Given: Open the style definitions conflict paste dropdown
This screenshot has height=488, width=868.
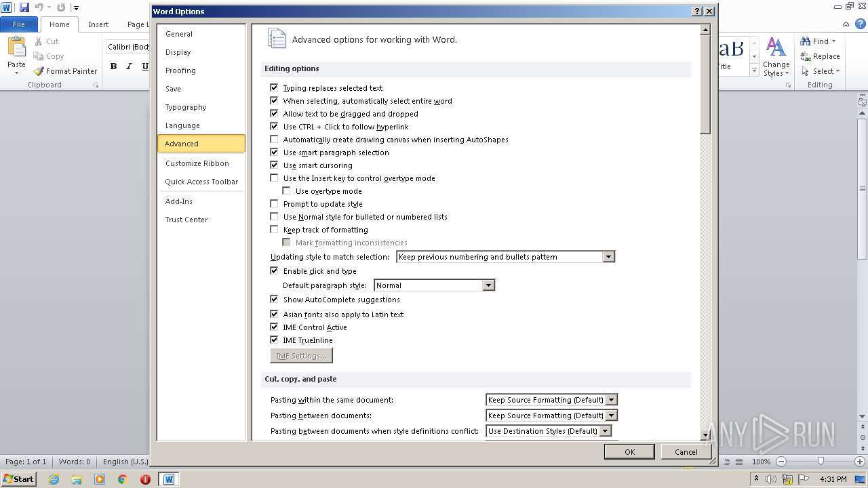Looking at the screenshot, I should coord(605,431).
